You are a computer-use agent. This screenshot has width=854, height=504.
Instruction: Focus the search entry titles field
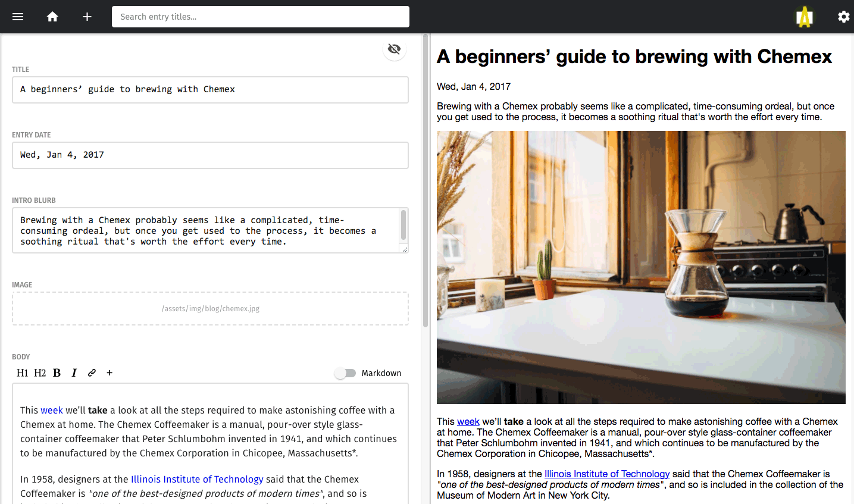(x=261, y=17)
